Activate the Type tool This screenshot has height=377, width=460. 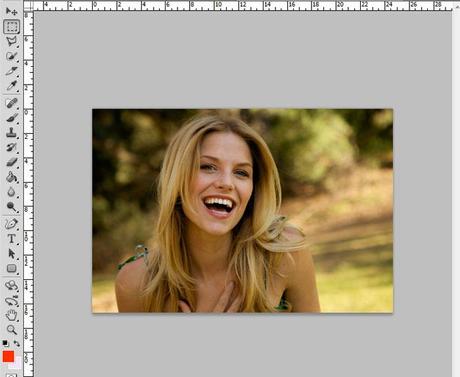(x=11, y=239)
